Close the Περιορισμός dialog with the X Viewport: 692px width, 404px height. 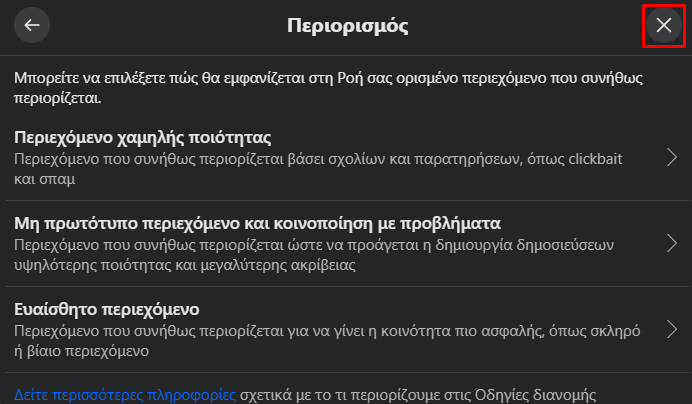pos(664,25)
